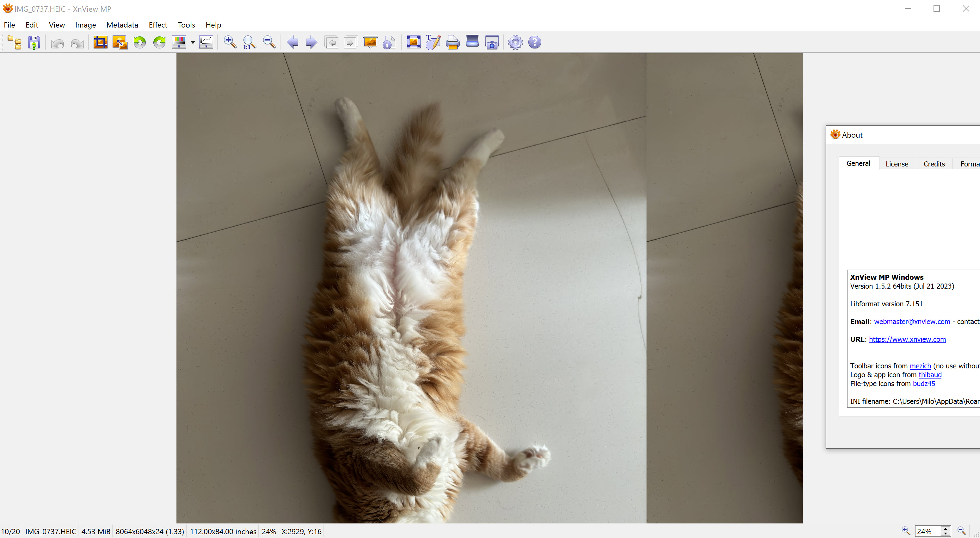Decrease zoom with spinner down arrow
The width and height of the screenshot is (980, 538).
click(946, 534)
